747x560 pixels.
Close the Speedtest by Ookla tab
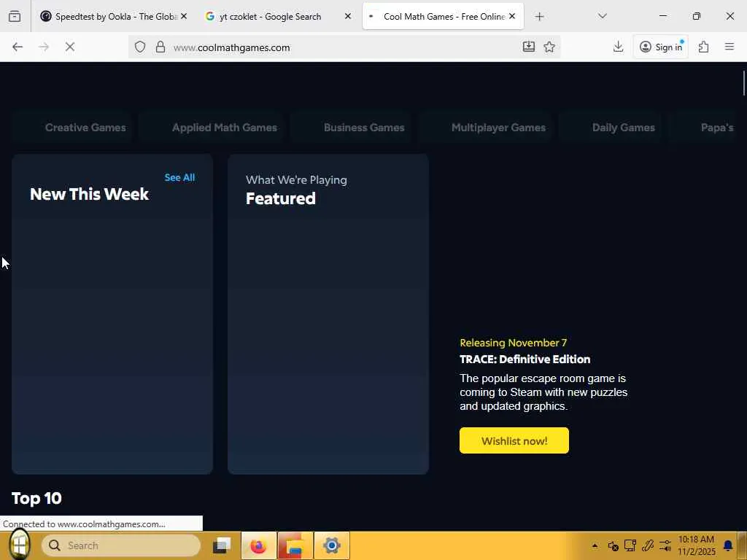coord(184,16)
